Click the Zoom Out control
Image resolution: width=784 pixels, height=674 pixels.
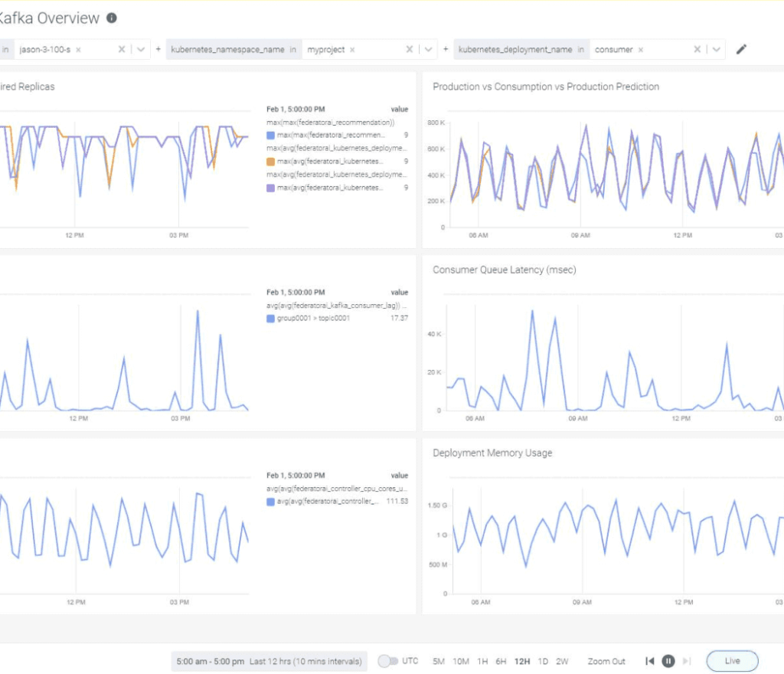606,661
